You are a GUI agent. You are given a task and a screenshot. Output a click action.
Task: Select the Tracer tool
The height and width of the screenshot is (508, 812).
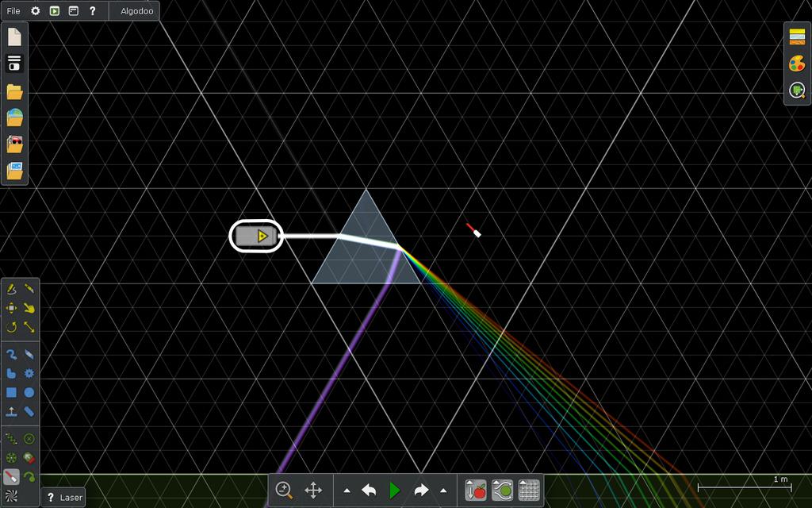[x=29, y=477]
